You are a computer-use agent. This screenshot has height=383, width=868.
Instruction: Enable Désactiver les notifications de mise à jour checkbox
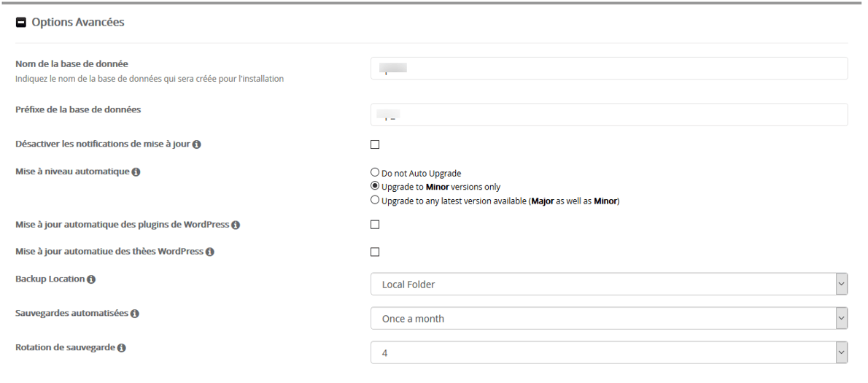(x=375, y=144)
